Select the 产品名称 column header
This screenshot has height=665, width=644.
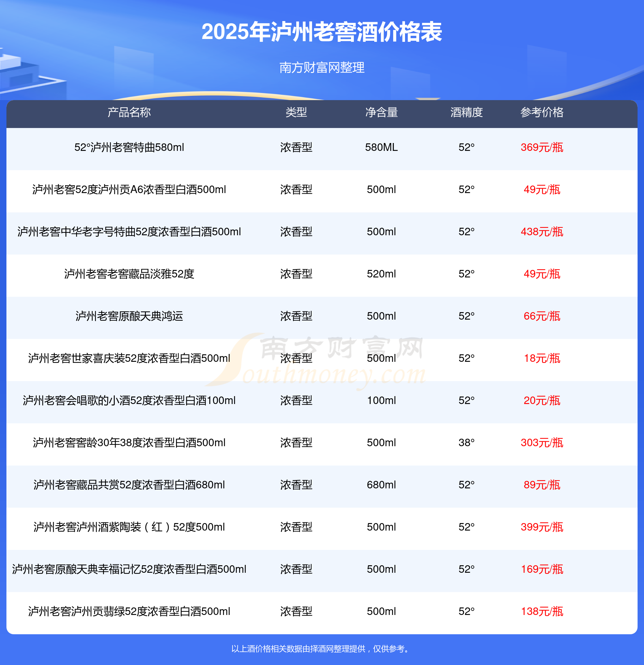[129, 112]
